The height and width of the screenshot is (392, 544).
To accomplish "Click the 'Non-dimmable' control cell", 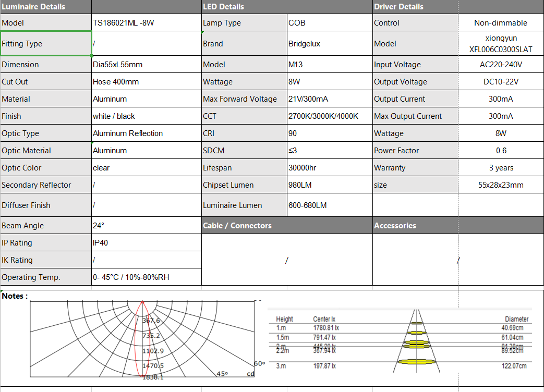I will (x=501, y=23).
